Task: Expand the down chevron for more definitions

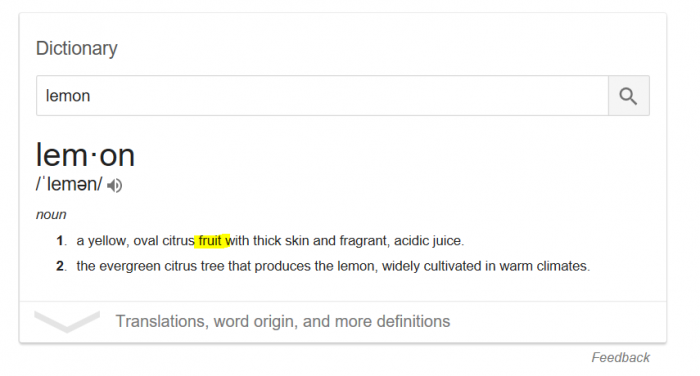Action: pyautogui.click(x=67, y=322)
